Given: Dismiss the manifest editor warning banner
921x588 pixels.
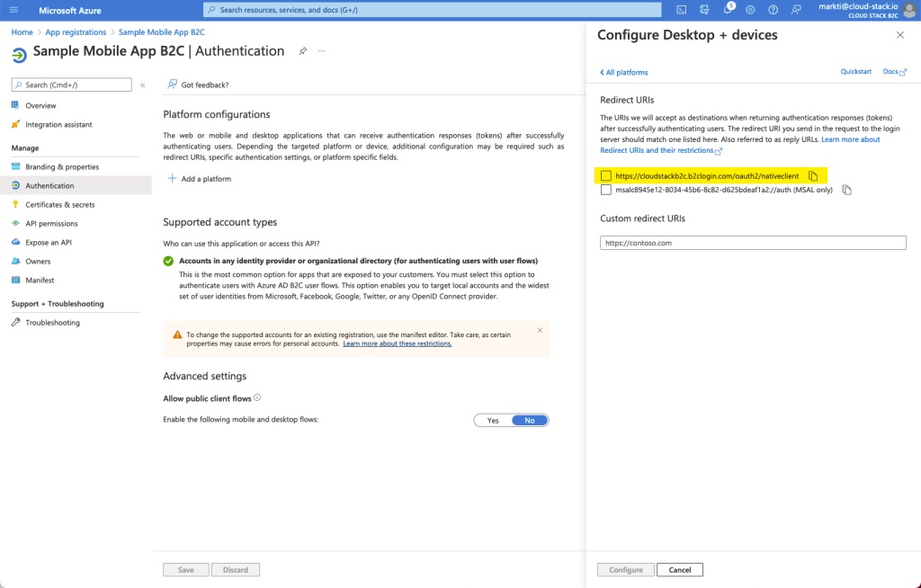Looking at the screenshot, I should click(x=540, y=331).
